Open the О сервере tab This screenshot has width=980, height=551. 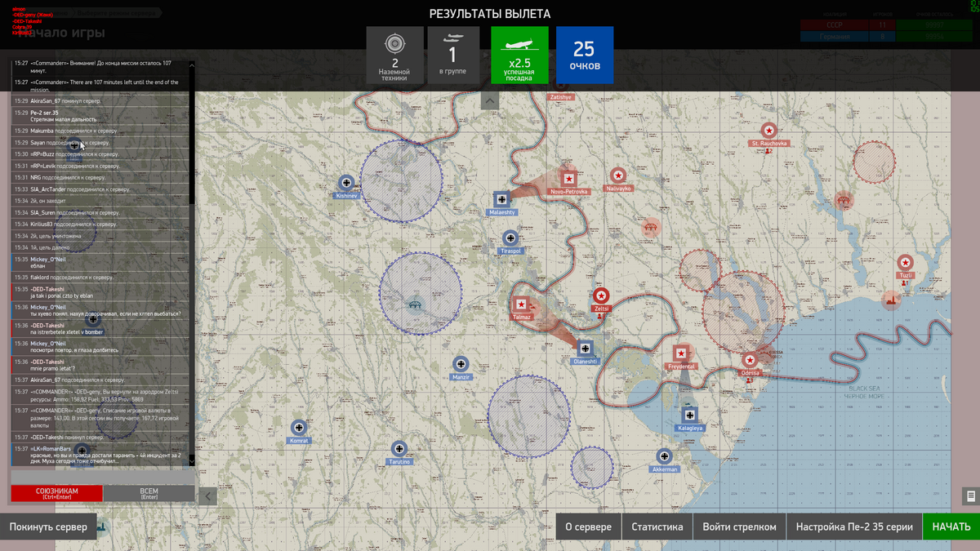click(588, 527)
